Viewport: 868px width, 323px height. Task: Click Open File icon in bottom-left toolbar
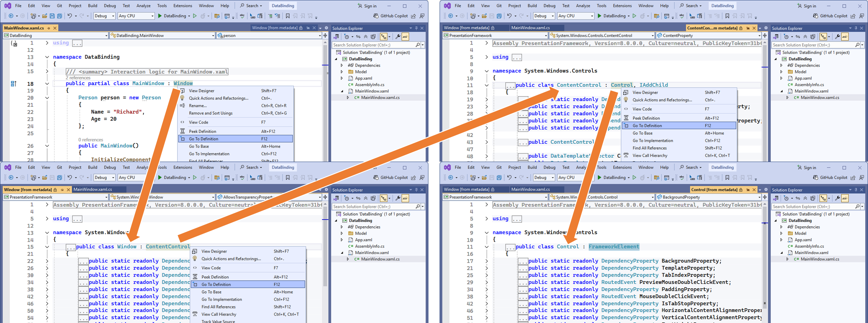[x=45, y=177]
